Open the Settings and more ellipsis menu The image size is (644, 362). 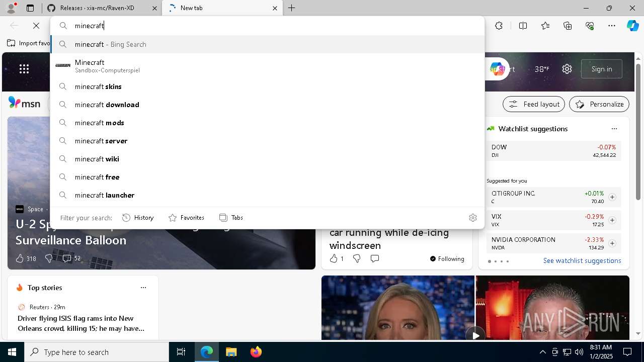pos(612,26)
